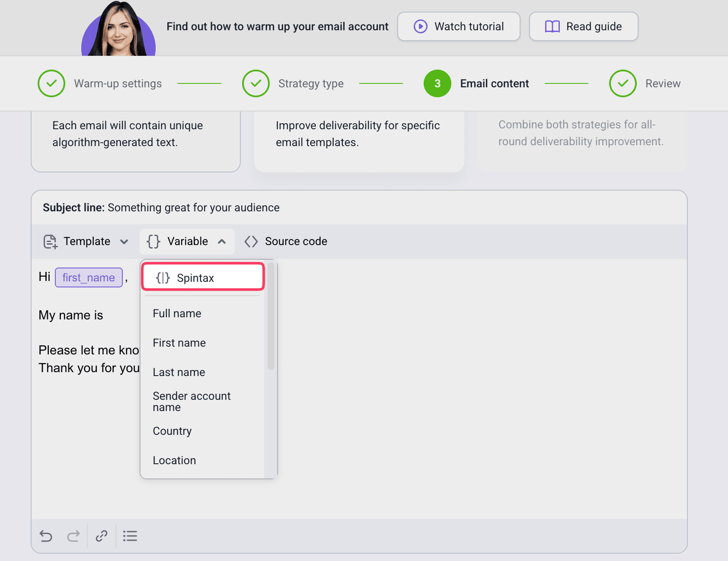Click the Warm-up settings checkmark circle

point(51,83)
